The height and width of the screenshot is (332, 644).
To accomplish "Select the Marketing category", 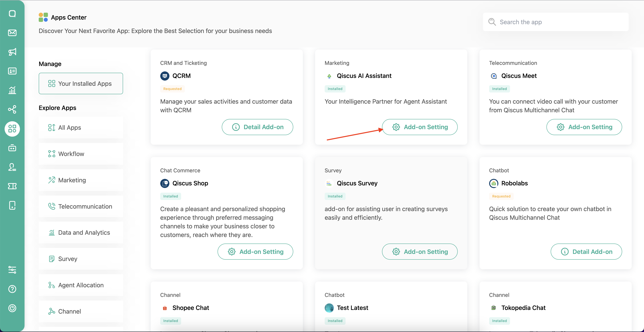I will pyautogui.click(x=81, y=180).
